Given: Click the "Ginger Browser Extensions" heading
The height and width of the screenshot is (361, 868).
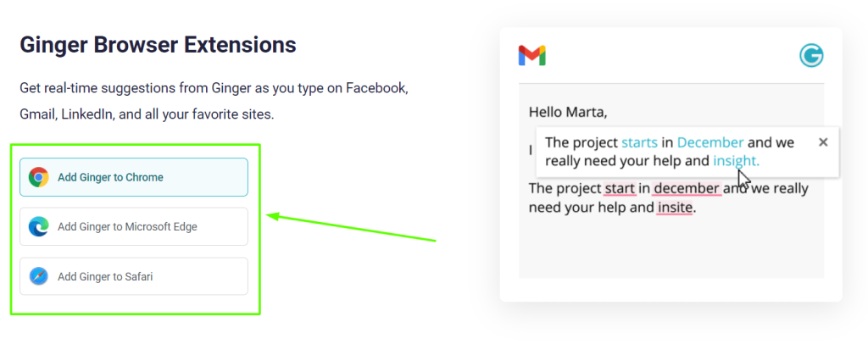Looking at the screenshot, I should (158, 44).
